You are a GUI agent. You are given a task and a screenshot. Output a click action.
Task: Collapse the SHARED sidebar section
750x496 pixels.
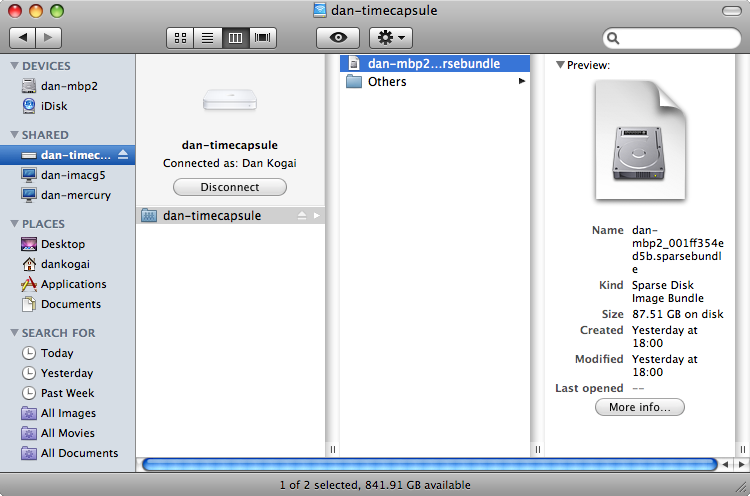[14, 135]
